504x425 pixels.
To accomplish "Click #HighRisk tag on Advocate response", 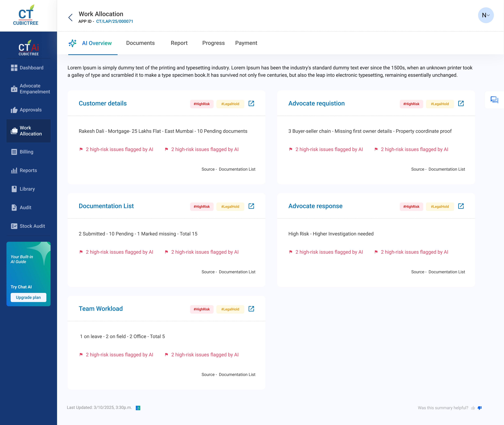I will 411,206.
